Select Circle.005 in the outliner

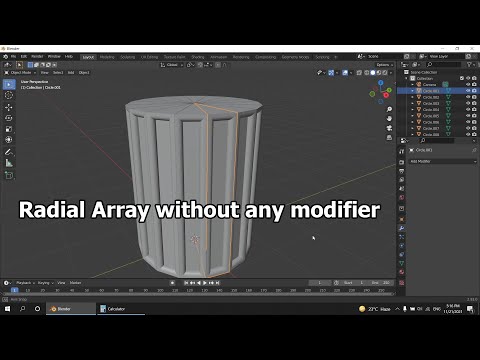click(431, 116)
